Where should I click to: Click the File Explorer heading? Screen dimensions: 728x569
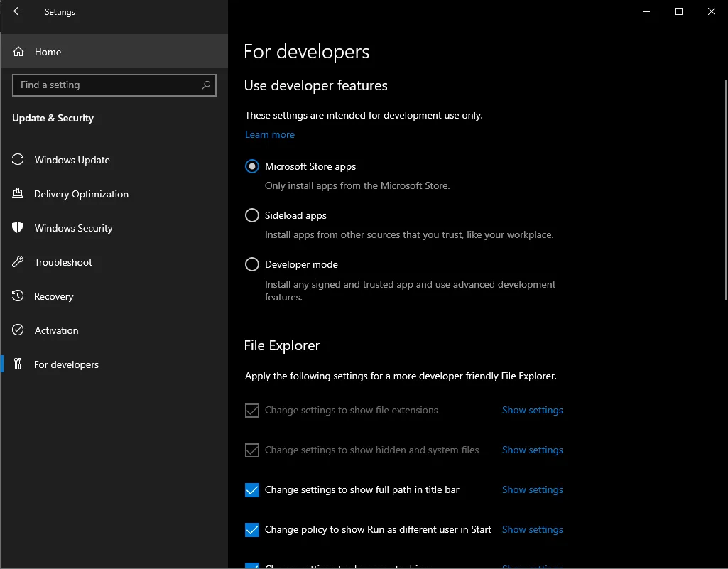point(282,345)
